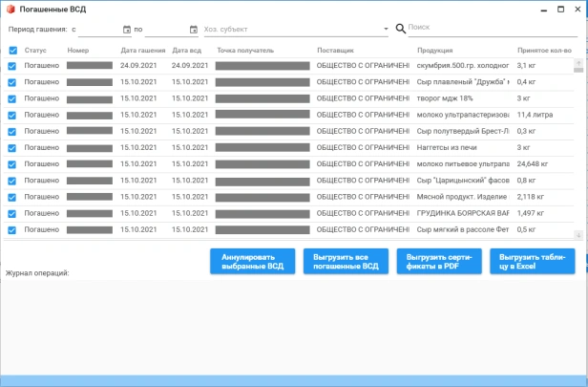Click scrollbar down arrow in table
The image size is (588, 387).
coord(578,235)
